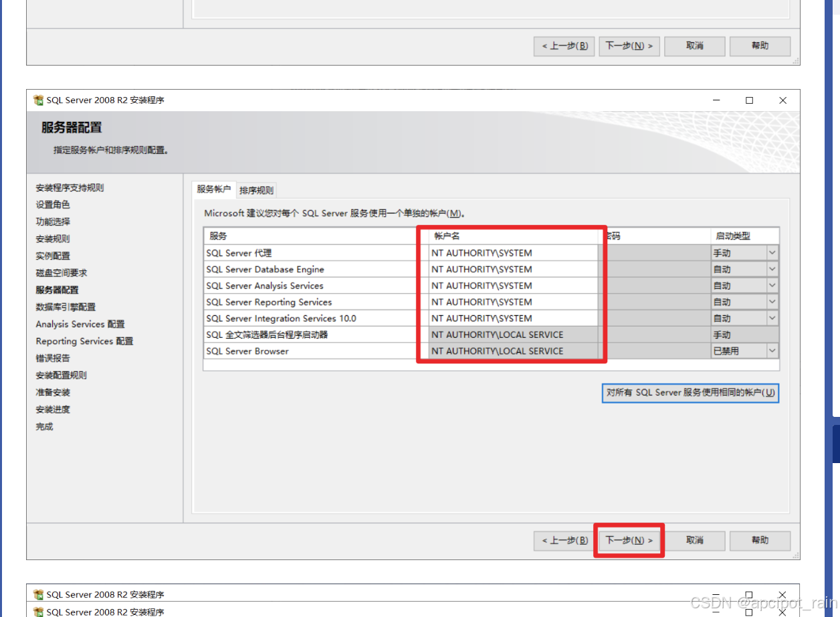Image resolution: width=840 pixels, height=617 pixels.
Task: Edit account name for Integration Services 10.0
Action: pos(514,318)
